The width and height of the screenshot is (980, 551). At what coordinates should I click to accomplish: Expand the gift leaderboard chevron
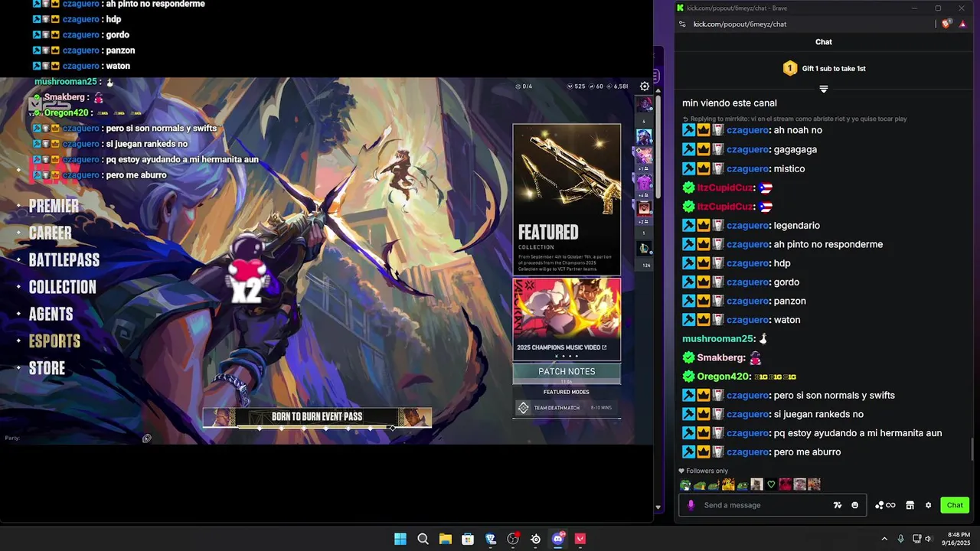pos(824,90)
